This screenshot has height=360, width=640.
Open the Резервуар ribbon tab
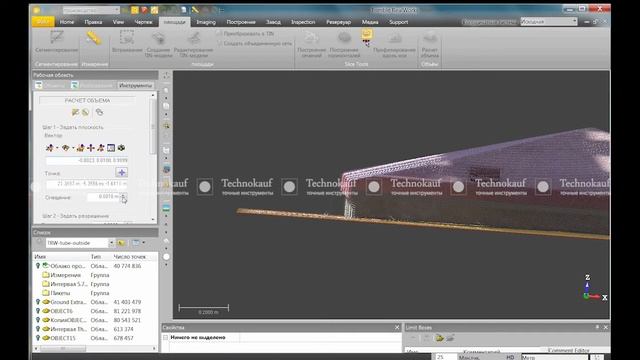pyautogui.click(x=338, y=22)
